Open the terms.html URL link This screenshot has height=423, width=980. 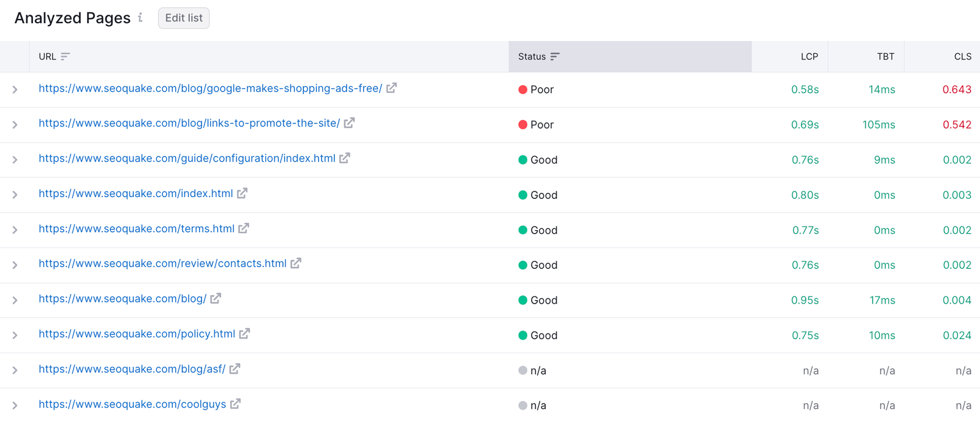click(x=137, y=228)
